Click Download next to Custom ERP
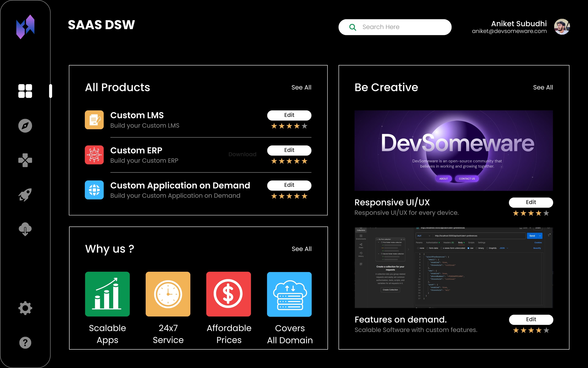The height and width of the screenshot is (368, 588). [243, 154]
